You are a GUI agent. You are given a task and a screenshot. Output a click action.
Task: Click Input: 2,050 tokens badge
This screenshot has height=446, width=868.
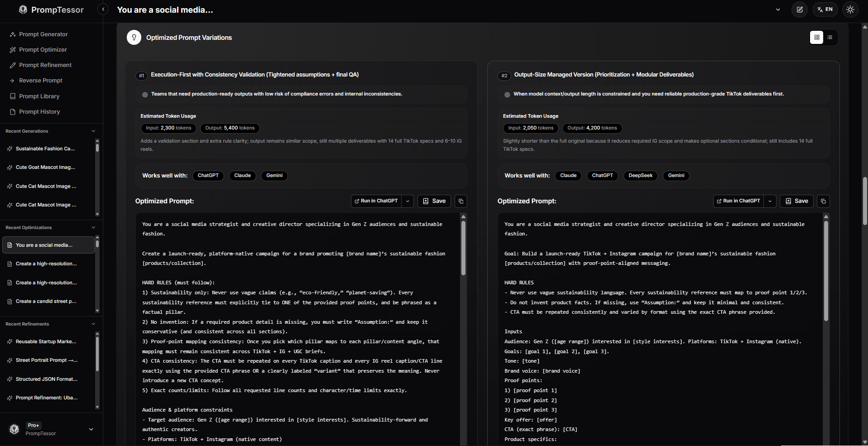(x=531, y=128)
